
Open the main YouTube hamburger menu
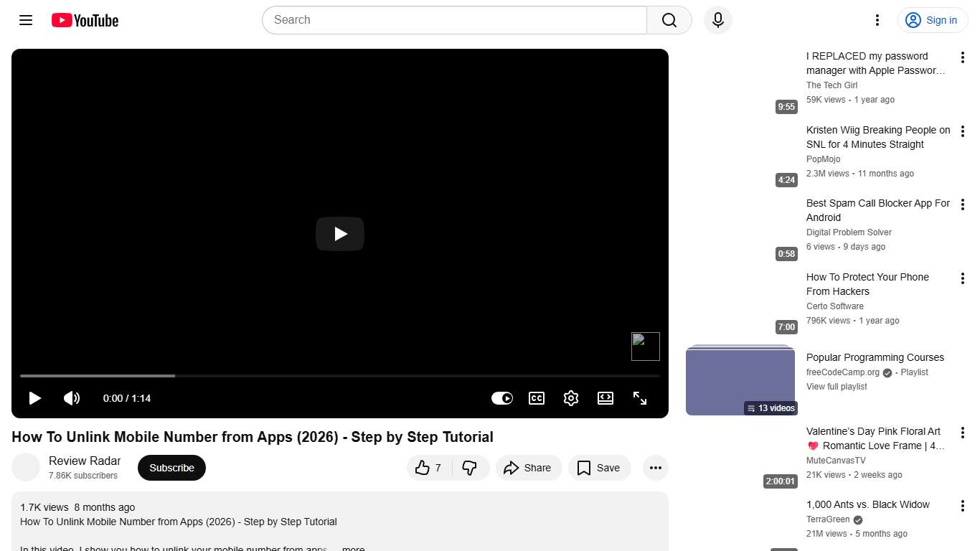pos(25,20)
